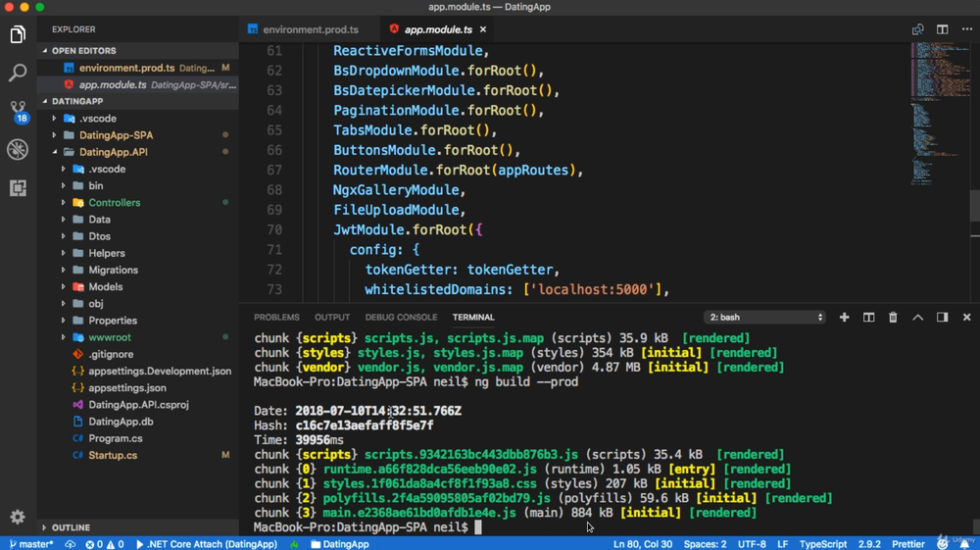Click the code minimap overview

tap(941, 113)
